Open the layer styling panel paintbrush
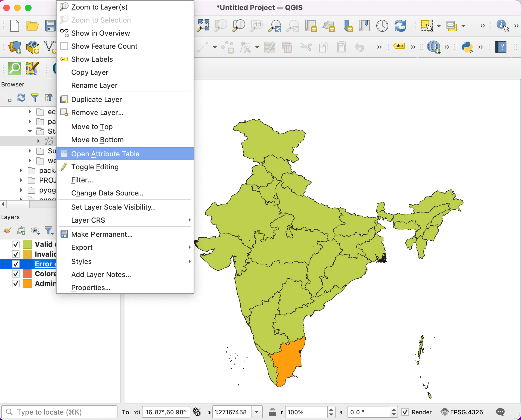Viewport: 521px width, 420px height. click(7, 231)
